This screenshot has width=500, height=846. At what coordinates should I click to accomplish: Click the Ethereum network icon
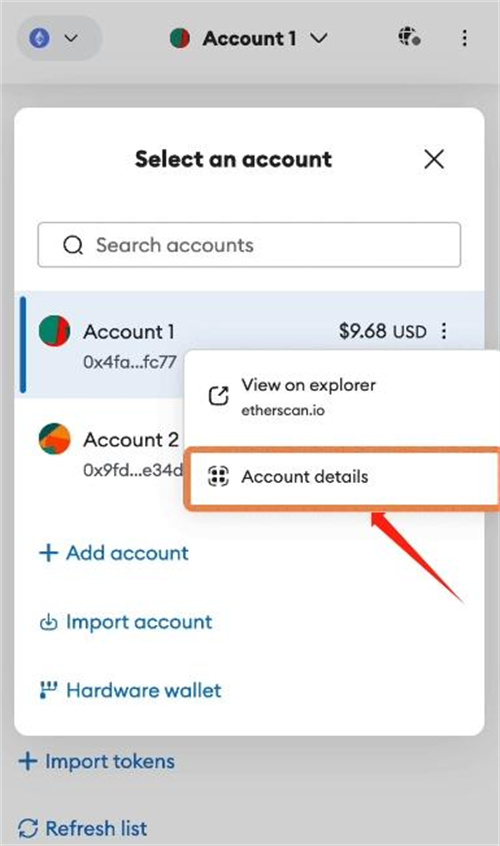(x=39, y=38)
